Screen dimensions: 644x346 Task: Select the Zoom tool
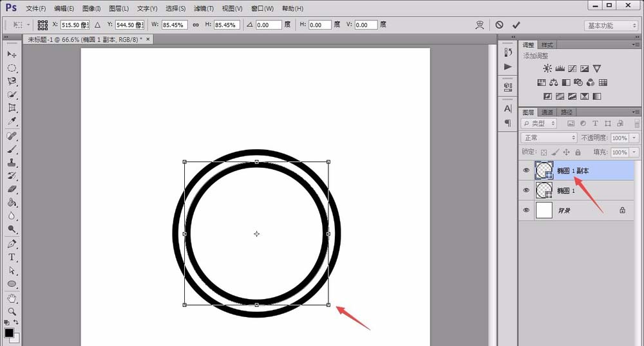click(x=12, y=311)
